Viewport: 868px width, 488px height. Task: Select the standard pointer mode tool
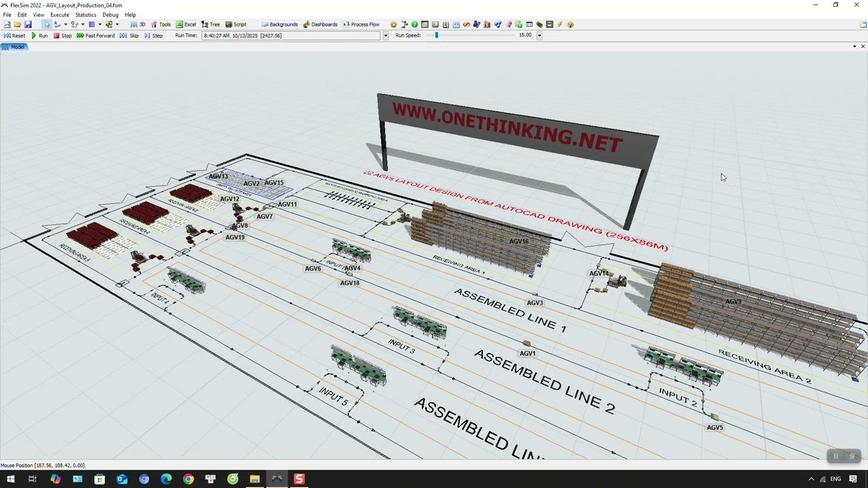(47, 24)
